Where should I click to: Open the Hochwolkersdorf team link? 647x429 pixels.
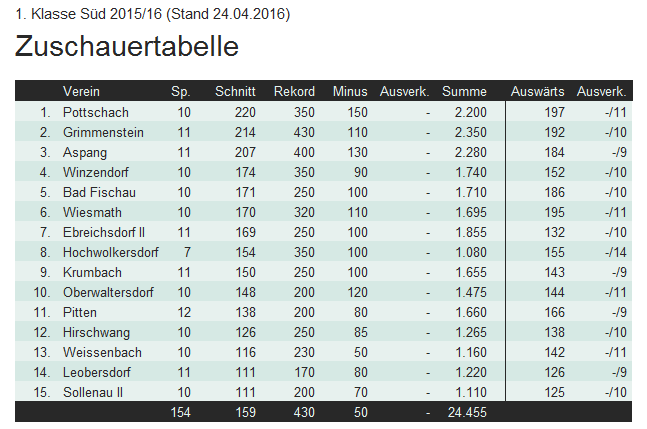coord(110,252)
